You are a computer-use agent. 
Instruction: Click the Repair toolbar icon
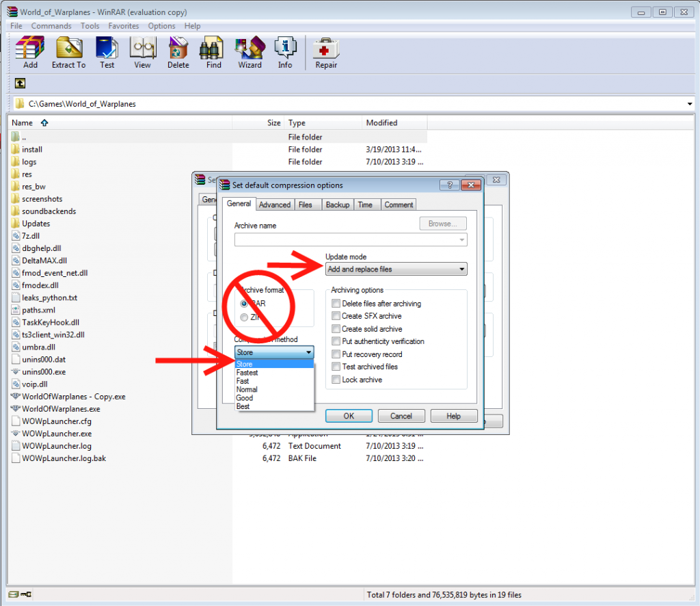point(326,49)
